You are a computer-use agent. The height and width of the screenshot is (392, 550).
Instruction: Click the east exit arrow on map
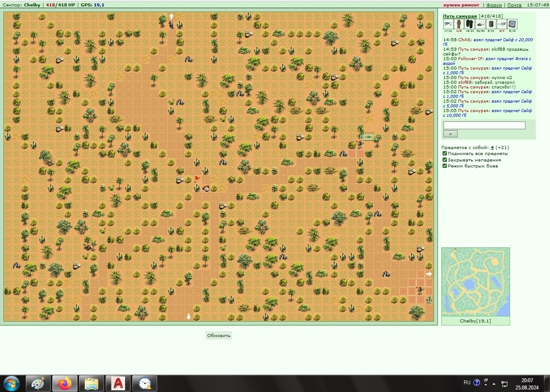[x=429, y=273]
